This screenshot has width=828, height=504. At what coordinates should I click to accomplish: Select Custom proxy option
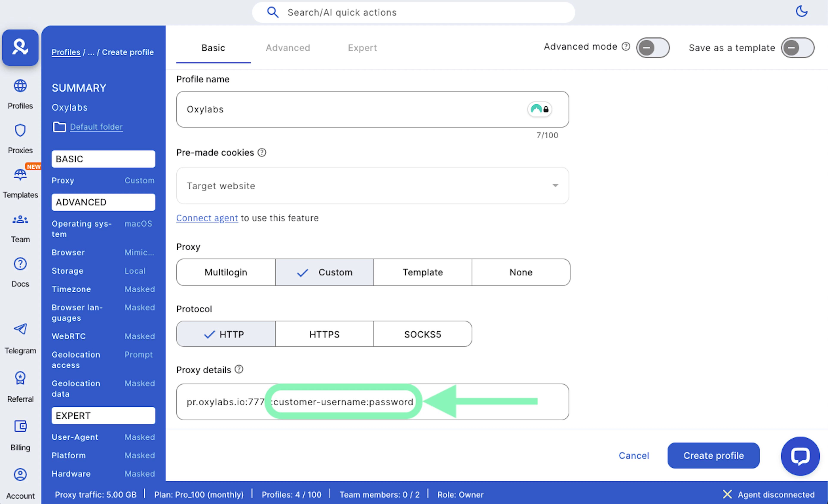[324, 272]
